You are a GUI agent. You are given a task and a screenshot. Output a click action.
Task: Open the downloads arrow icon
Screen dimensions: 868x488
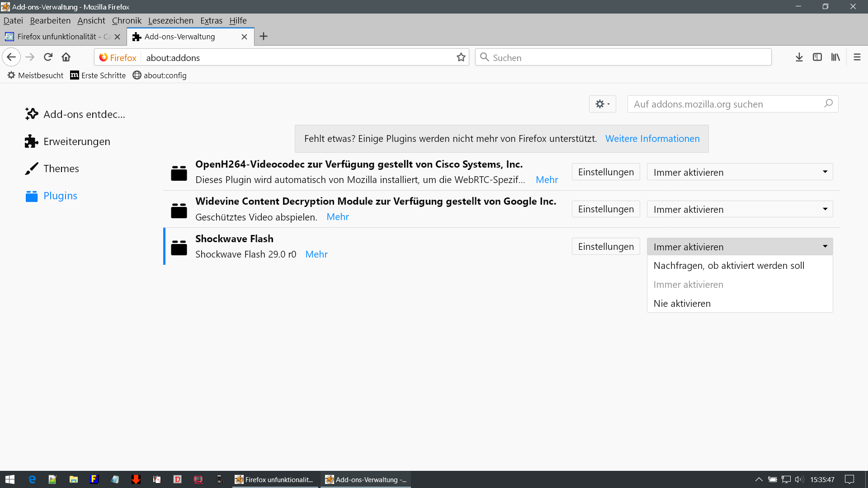tap(799, 57)
